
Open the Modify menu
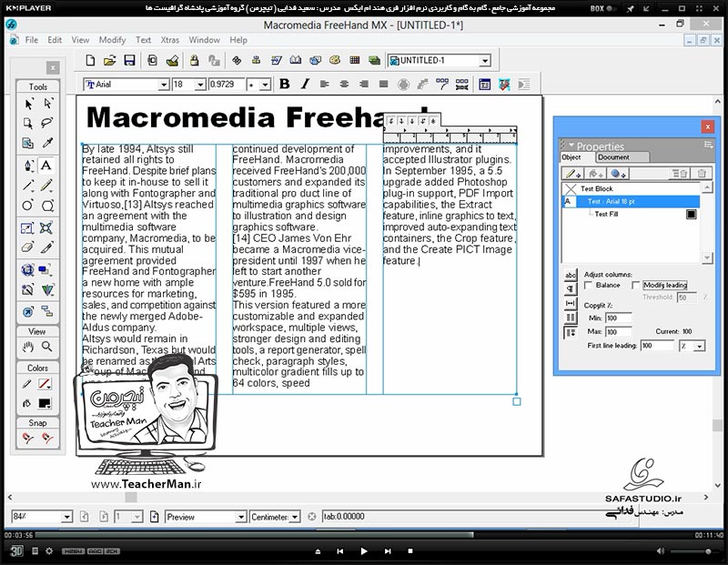point(112,40)
